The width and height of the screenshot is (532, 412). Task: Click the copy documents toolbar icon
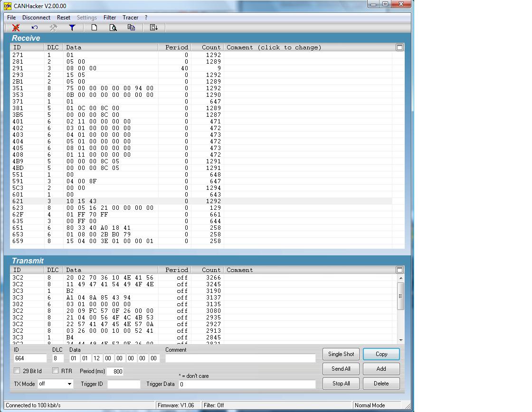pos(131,28)
